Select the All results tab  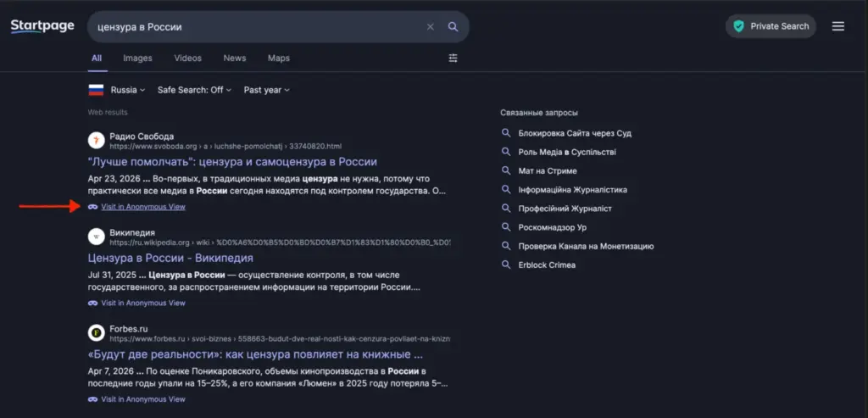(x=97, y=59)
